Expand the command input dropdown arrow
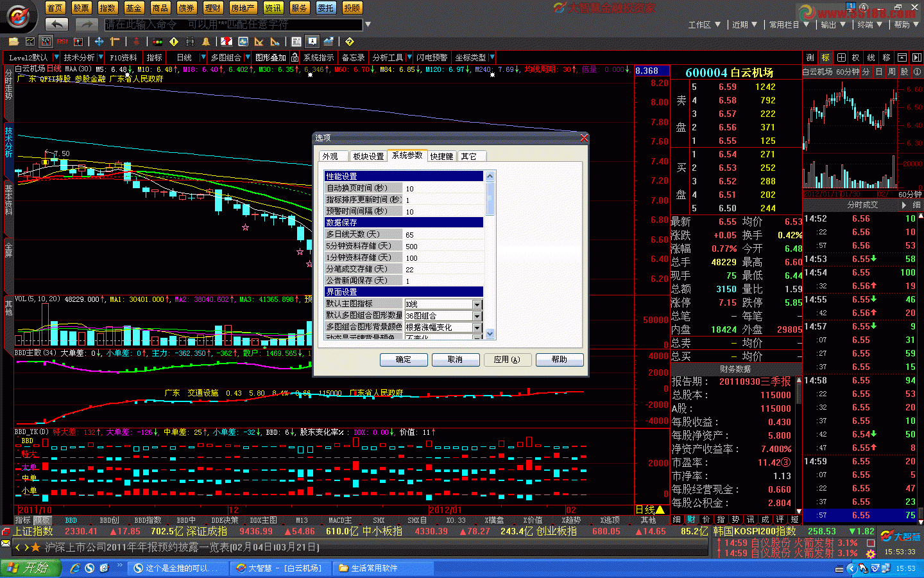The height and width of the screenshot is (578, 924). point(368,24)
